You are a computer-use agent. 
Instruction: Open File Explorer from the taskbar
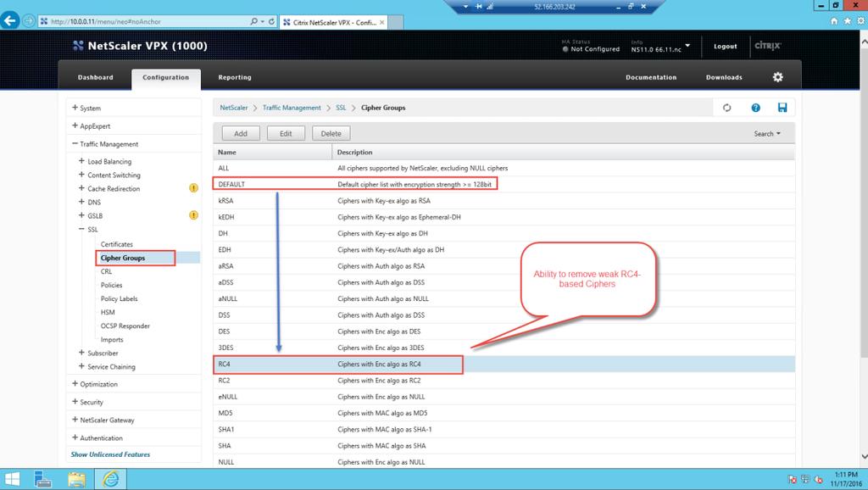pyautogui.click(x=76, y=479)
